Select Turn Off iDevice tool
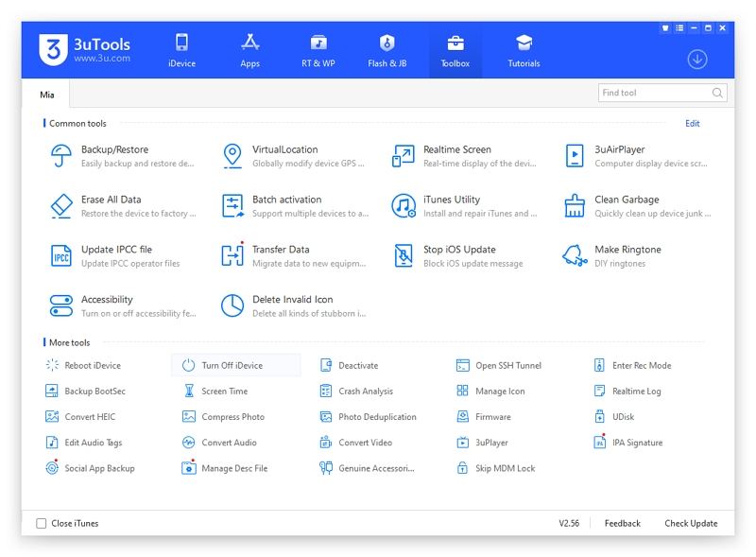Image resolution: width=756 pixels, height=557 pixels. click(x=232, y=365)
